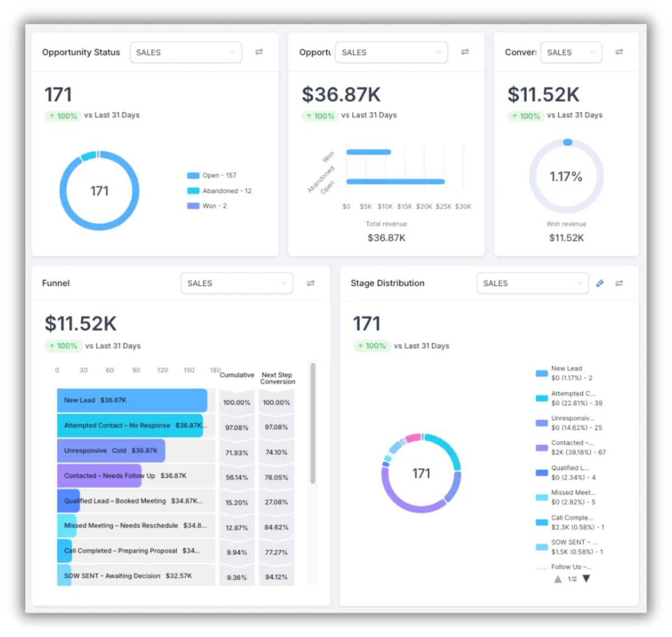Expand SALES pipeline dropdown in Funnel card

pos(237,283)
